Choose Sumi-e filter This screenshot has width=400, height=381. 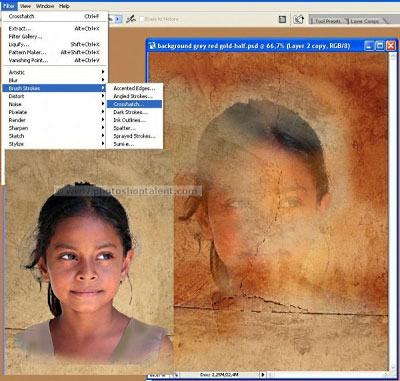click(x=134, y=144)
